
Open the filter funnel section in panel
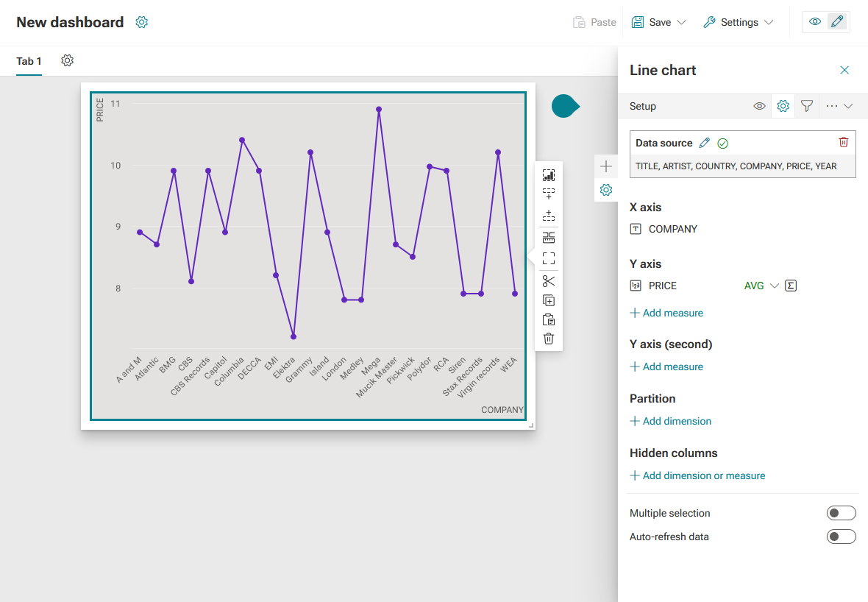[806, 106]
